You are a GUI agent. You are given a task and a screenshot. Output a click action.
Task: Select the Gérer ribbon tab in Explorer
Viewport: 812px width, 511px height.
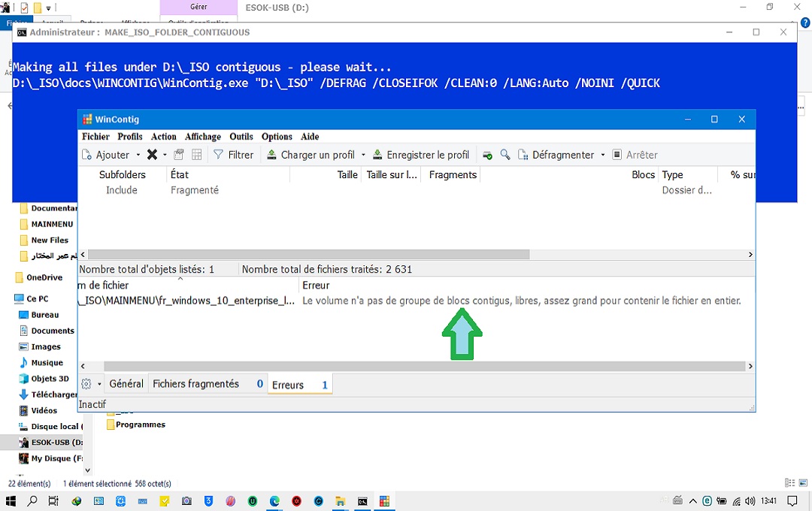pos(198,8)
